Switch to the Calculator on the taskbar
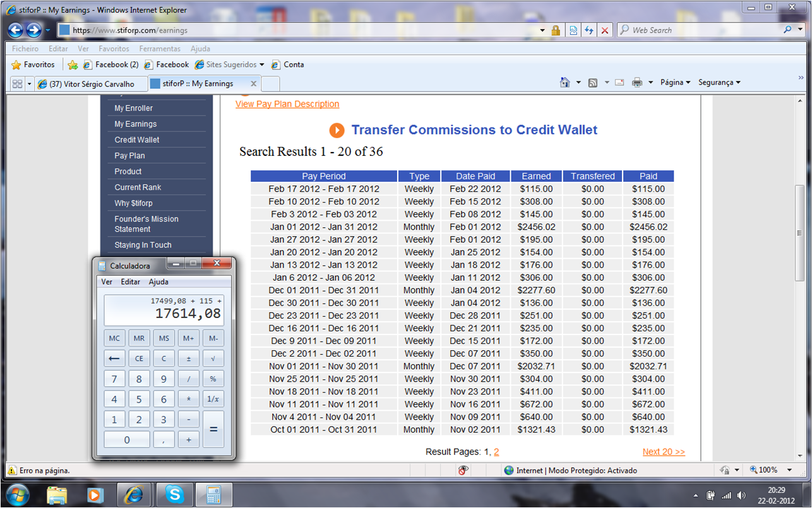 coord(213,495)
